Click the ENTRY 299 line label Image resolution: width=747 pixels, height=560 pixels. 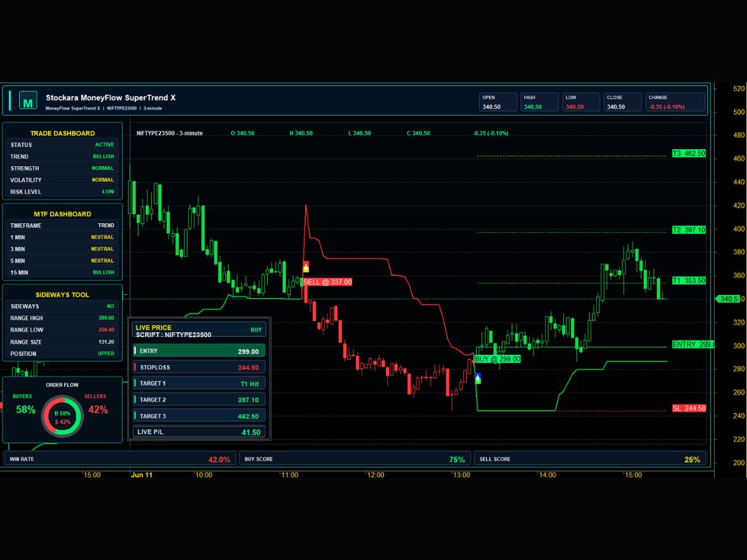[x=693, y=344]
